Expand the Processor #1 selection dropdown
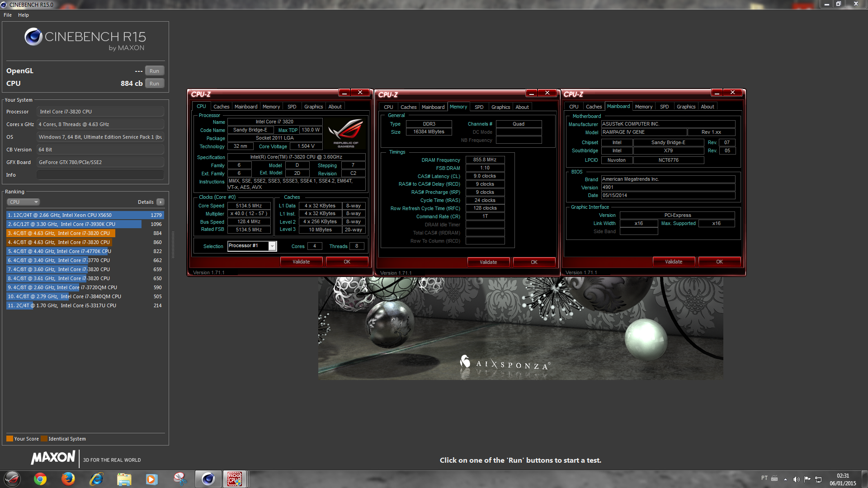868x488 pixels. pos(272,246)
